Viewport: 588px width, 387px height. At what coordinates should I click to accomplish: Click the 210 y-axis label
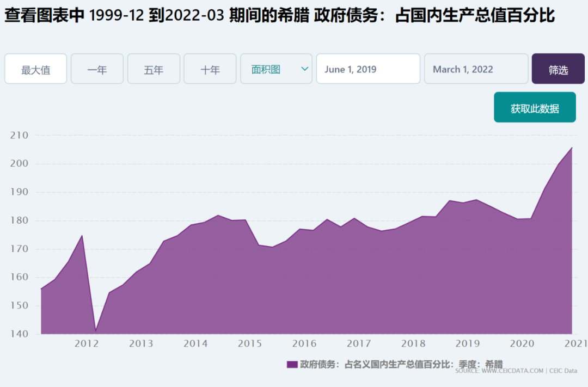click(19, 136)
